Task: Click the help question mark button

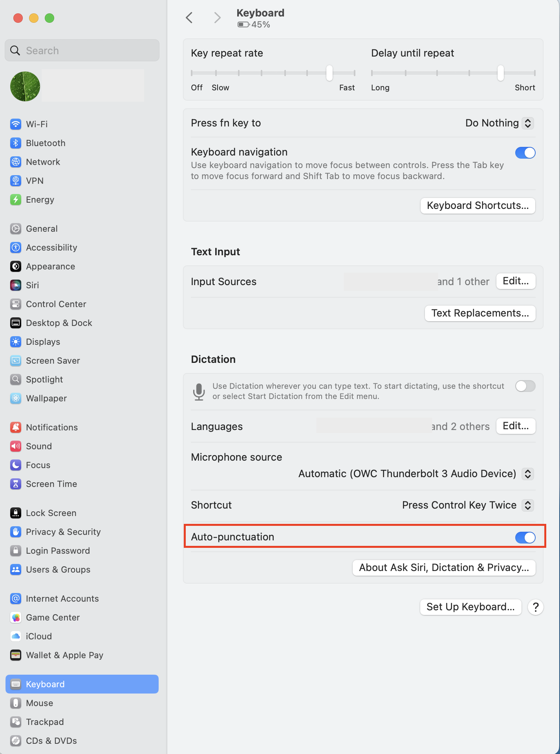Action: pyautogui.click(x=535, y=607)
